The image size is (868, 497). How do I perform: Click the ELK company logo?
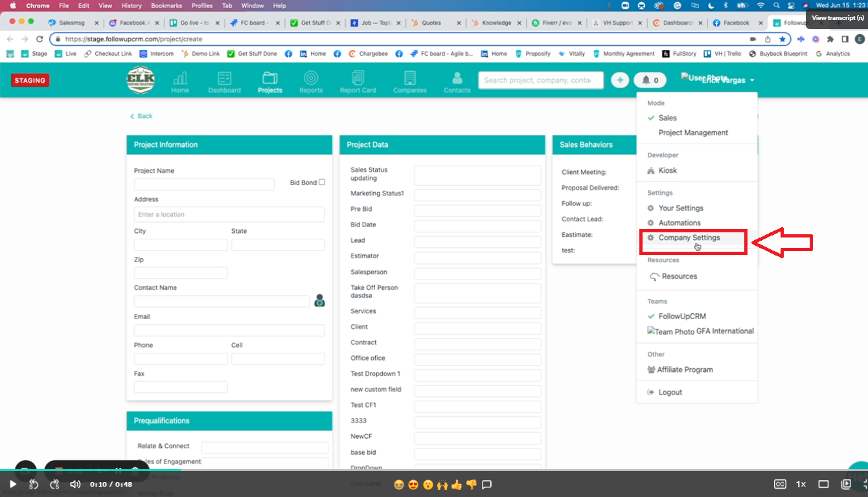point(141,80)
